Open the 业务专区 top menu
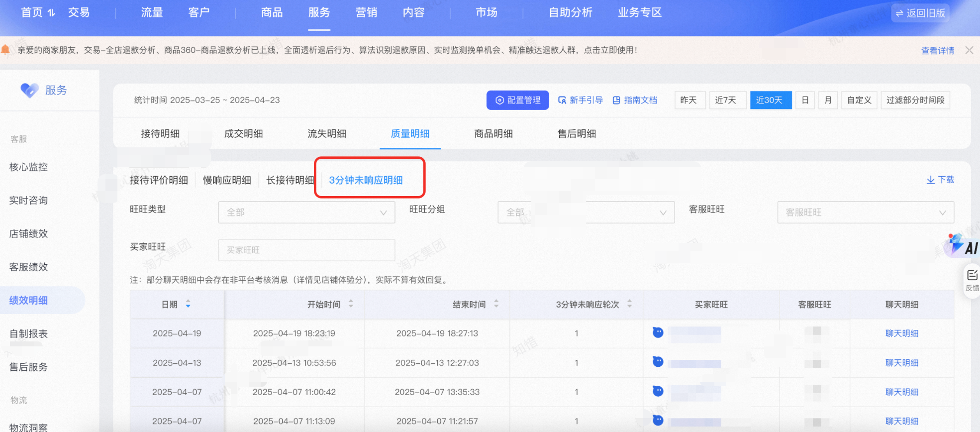The height and width of the screenshot is (432, 980). pos(640,12)
